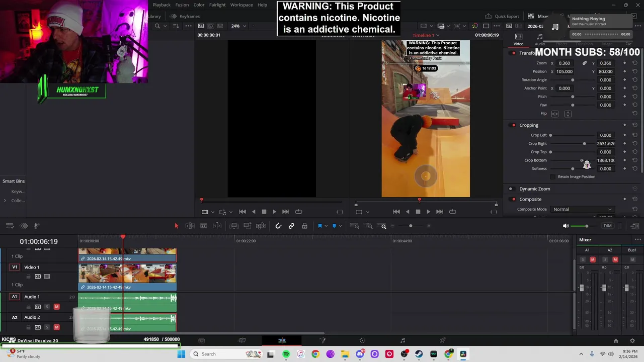Open the Deliver page rocket icon

coord(443,340)
